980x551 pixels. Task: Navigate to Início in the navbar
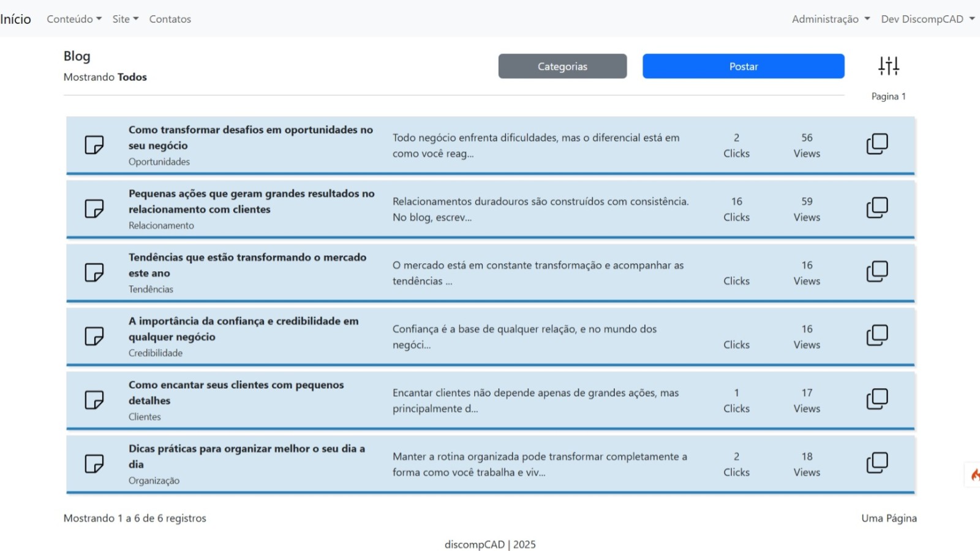15,19
